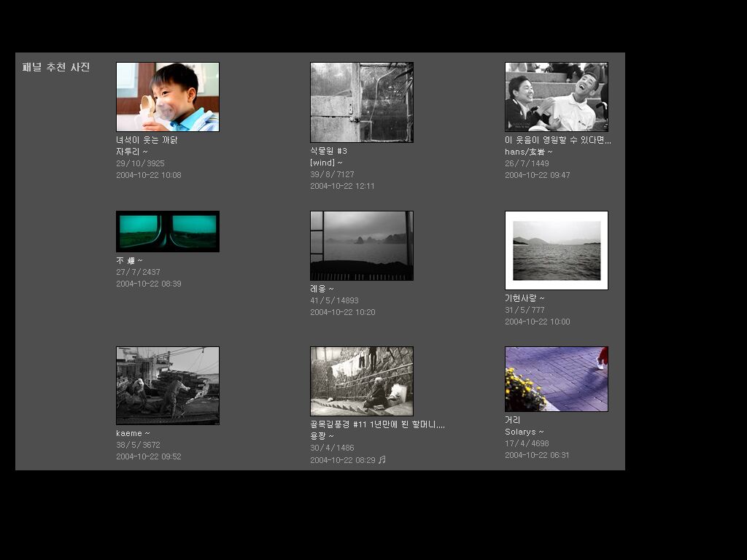Viewport: 747px width, 560px height.
Task: Click the title link '녀석이 웃는 까닭'
Action: point(147,140)
